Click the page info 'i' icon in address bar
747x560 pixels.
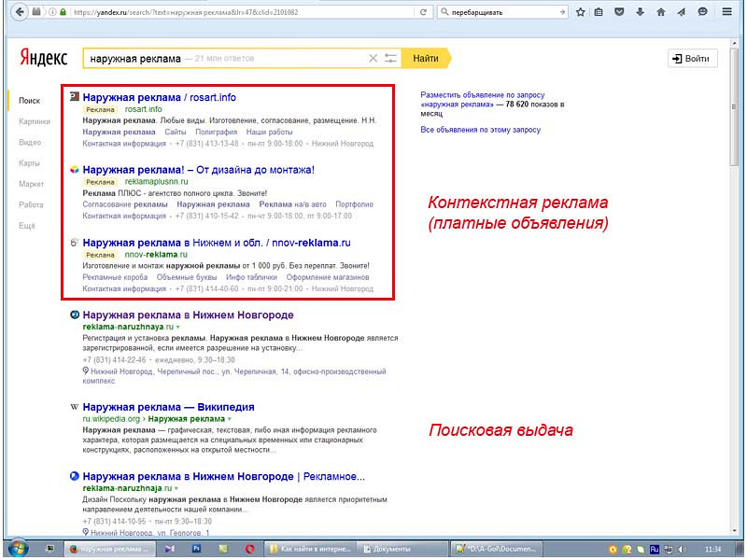point(52,12)
